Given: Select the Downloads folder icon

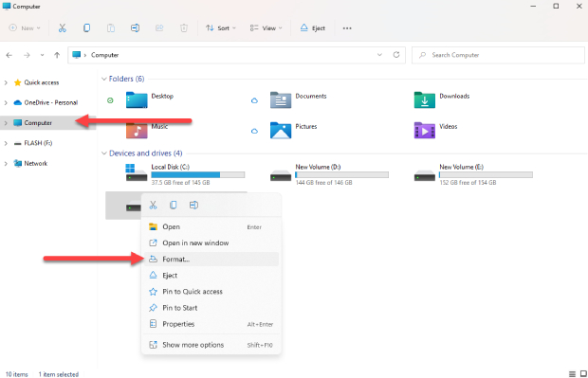Looking at the screenshot, I should (425, 100).
